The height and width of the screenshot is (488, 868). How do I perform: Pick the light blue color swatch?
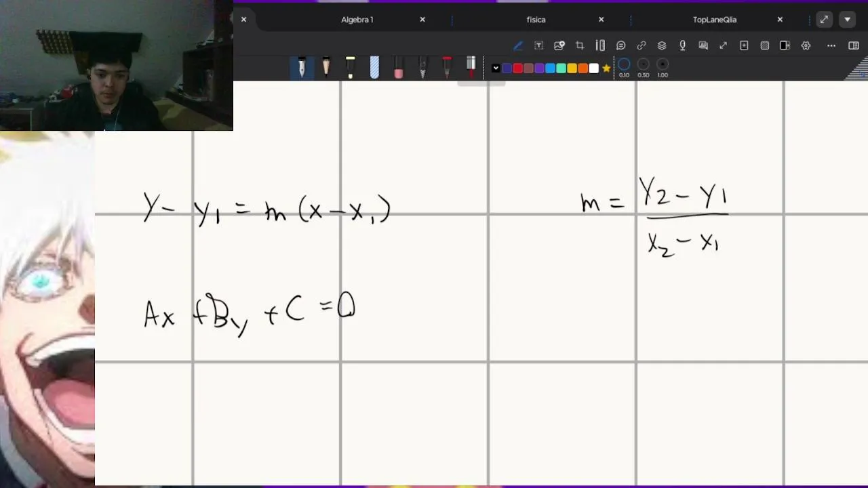pos(550,68)
